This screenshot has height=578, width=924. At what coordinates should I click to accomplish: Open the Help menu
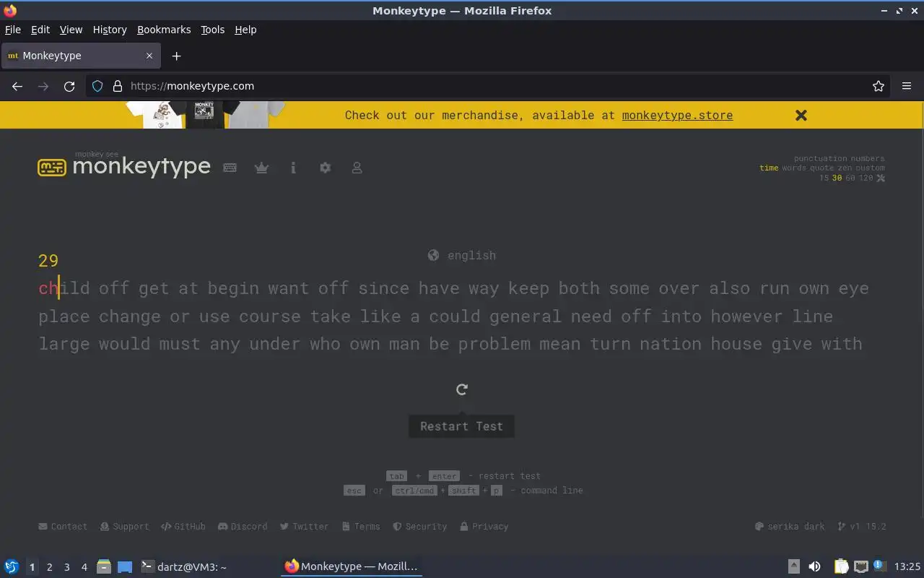point(245,30)
